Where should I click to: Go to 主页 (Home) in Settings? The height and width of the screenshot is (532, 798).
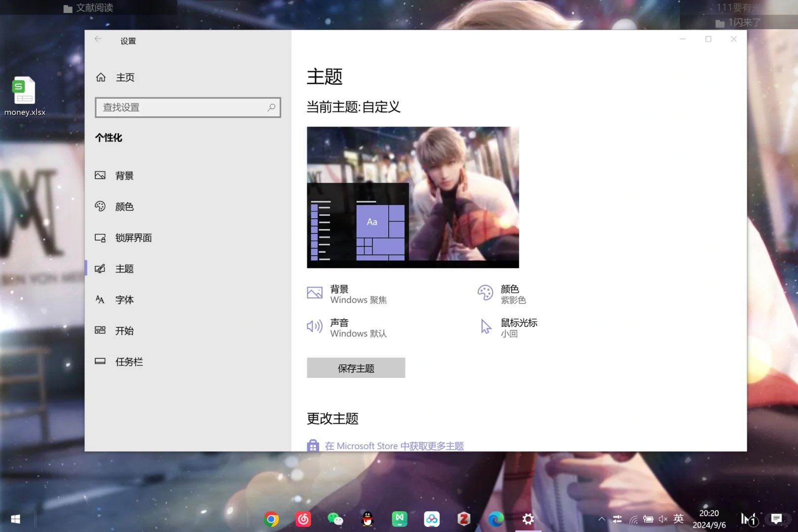coord(125,77)
